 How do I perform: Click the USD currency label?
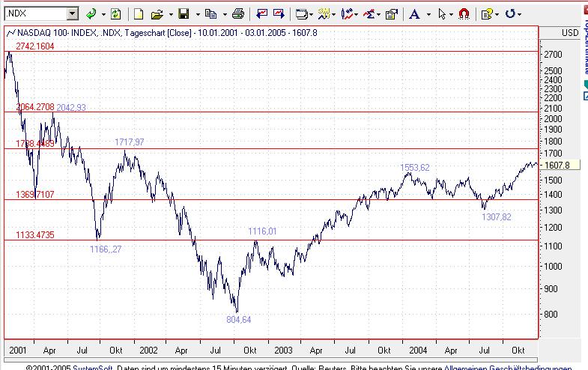click(x=570, y=33)
